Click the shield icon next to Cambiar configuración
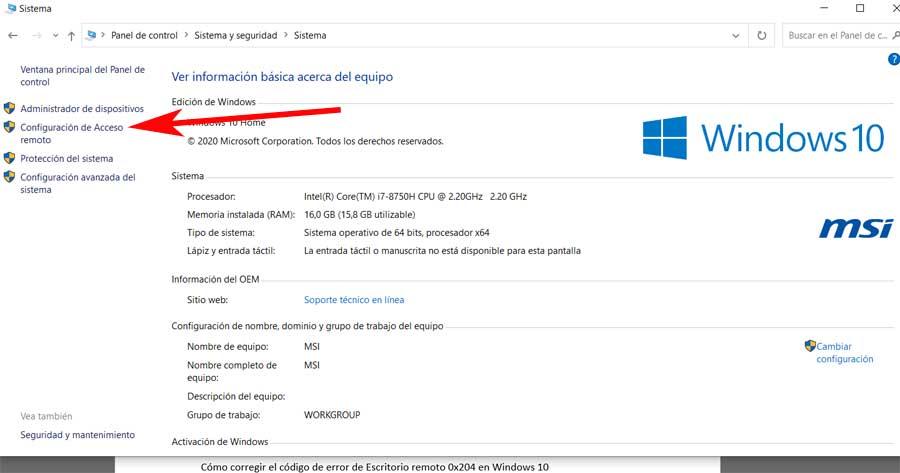The image size is (900, 473). click(810, 346)
